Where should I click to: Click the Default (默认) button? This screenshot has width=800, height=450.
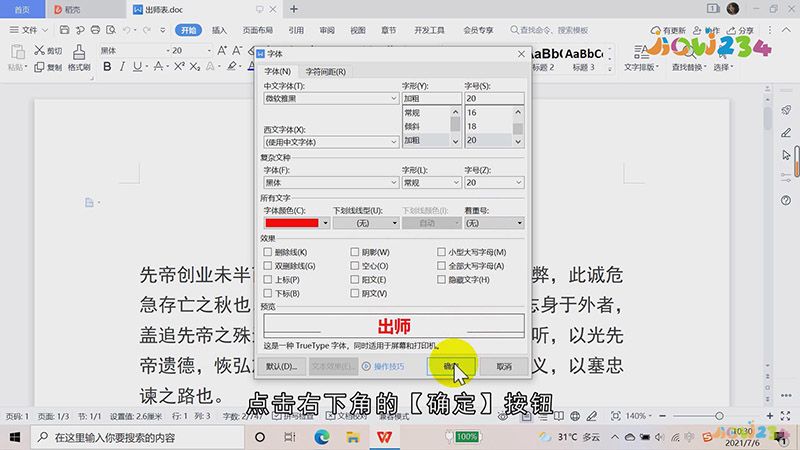[x=282, y=366]
